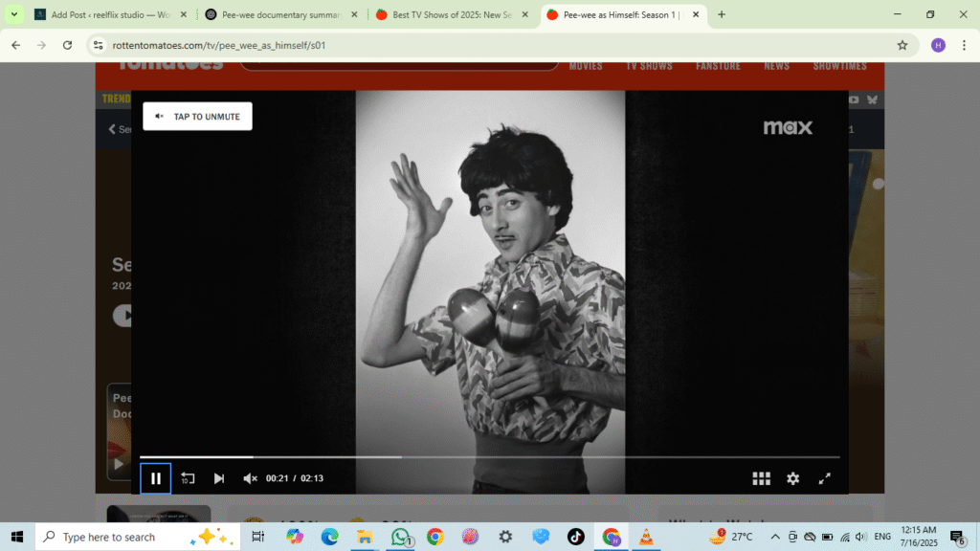The height and width of the screenshot is (551, 980).
Task: Open Microsoft Edge from the taskbar
Action: point(329,537)
